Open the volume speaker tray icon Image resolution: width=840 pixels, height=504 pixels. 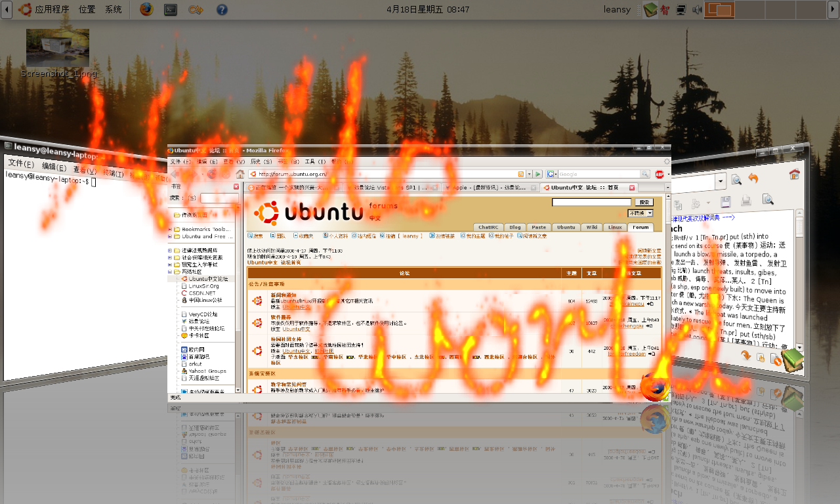(x=696, y=10)
